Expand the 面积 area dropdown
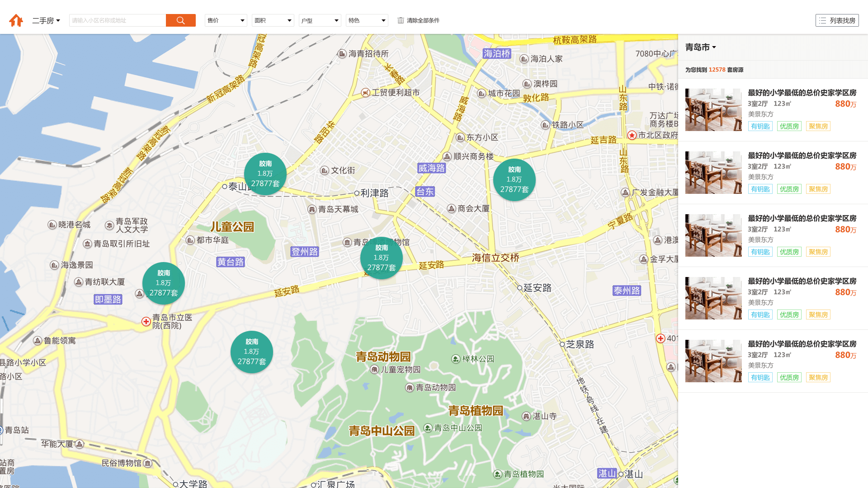868x488 pixels. (x=273, y=20)
